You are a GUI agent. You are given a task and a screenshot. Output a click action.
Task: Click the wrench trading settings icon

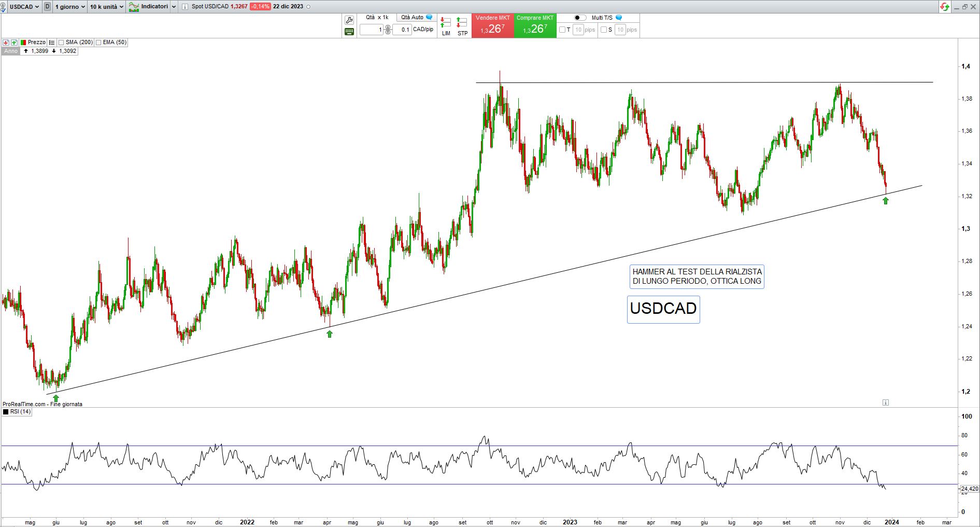349,20
